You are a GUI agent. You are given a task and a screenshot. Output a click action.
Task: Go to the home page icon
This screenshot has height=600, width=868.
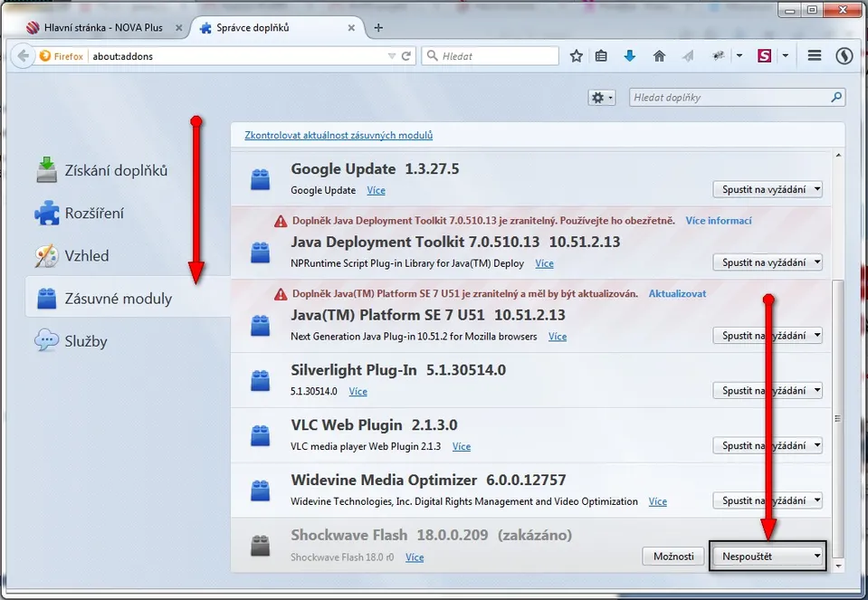[659, 56]
